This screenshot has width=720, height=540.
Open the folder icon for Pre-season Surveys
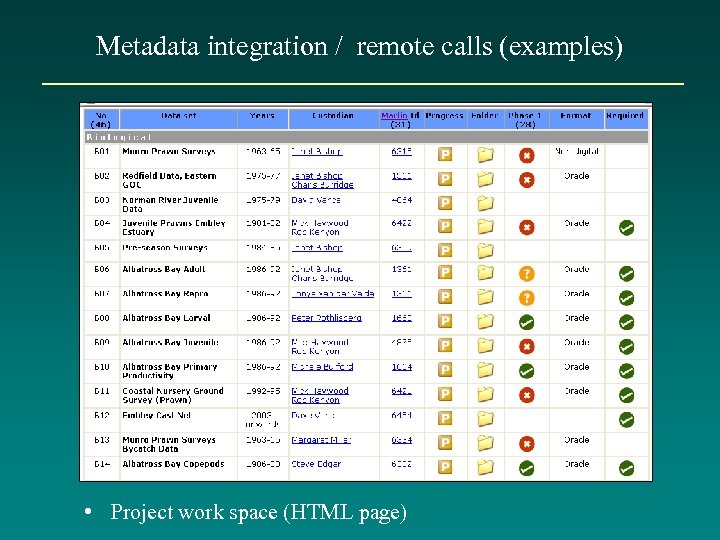[x=485, y=250]
